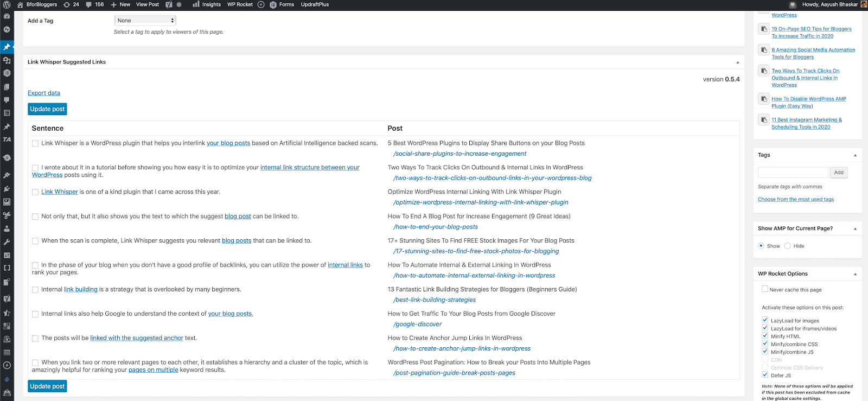Open the Tools wrench icon in the sidebar
The image size is (868, 401).
pyautogui.click(x=7, y=242)
